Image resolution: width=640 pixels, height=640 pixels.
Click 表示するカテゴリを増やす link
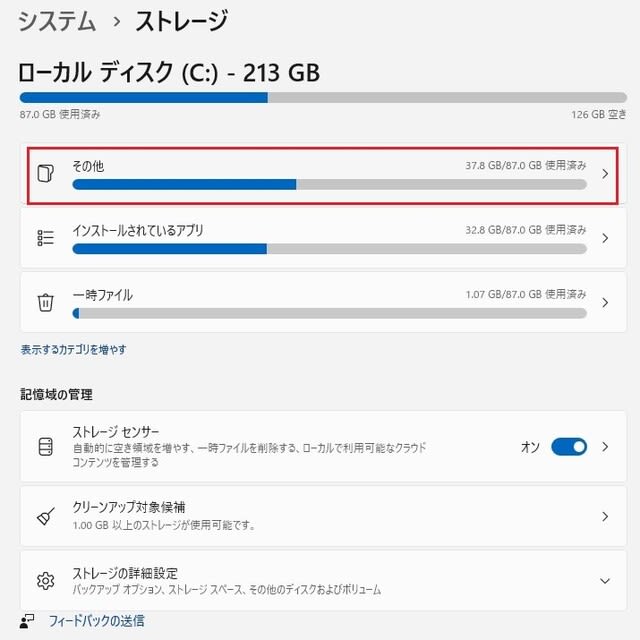[73, 350]
